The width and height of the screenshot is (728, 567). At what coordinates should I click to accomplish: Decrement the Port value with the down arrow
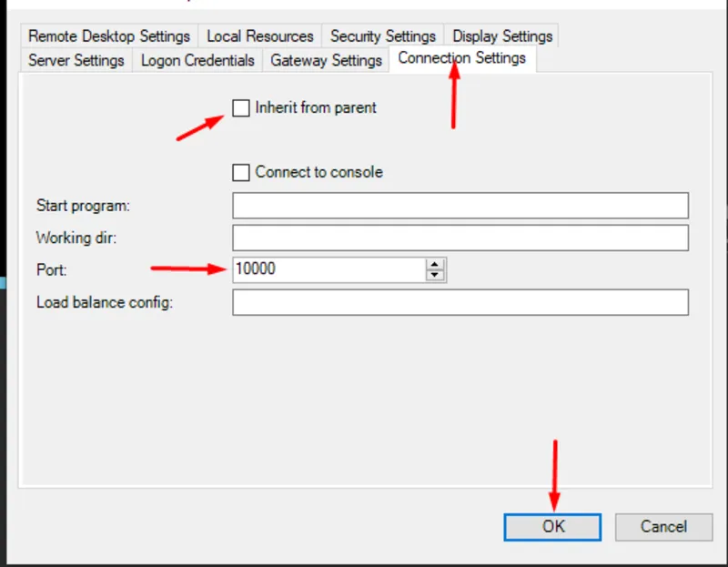[x=435, y=274]
